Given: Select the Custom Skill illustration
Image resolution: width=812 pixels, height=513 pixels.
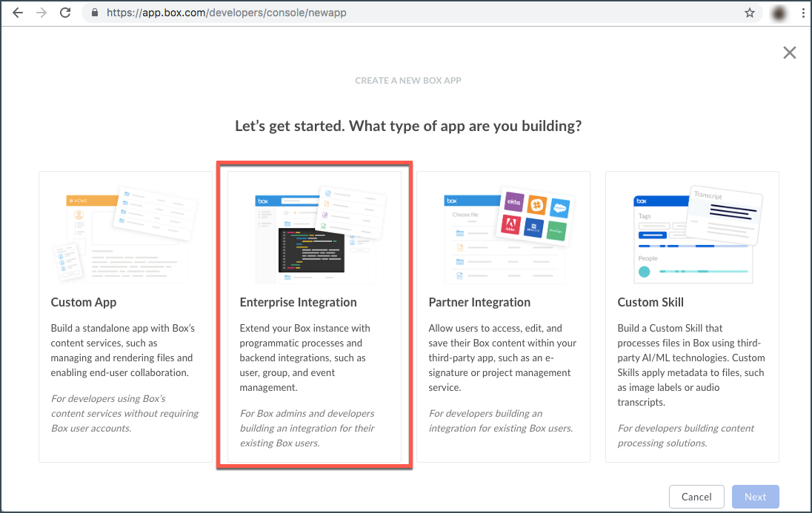Looking at the screenshot, I should [x=697, y=235].
